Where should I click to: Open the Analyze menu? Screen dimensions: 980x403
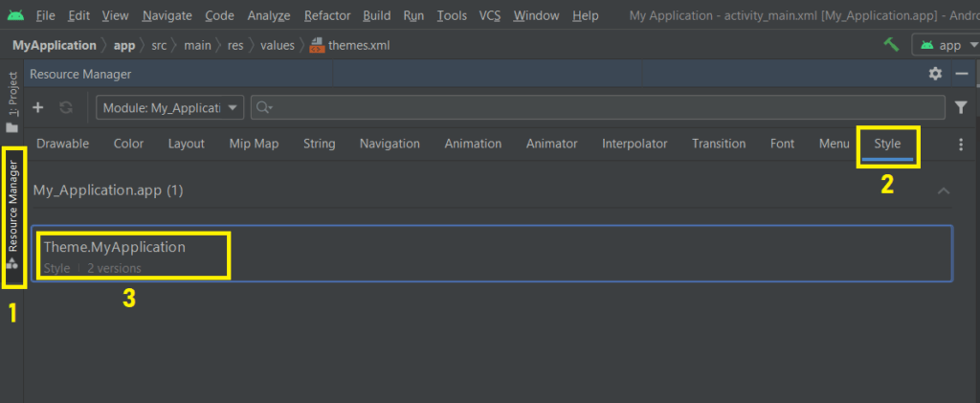(269, 15)
